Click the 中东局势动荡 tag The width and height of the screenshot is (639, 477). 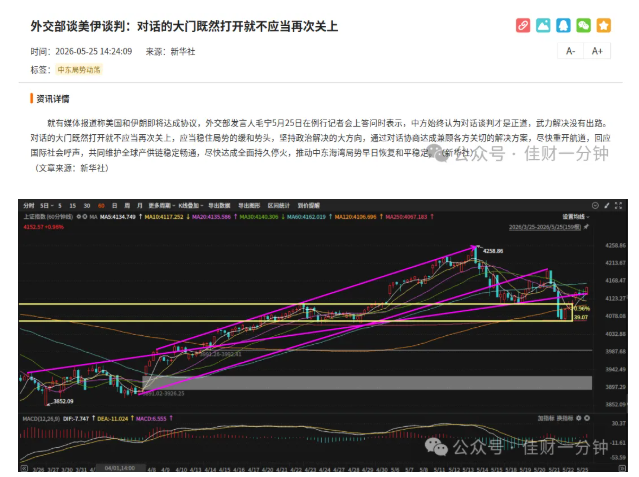(79, 70)
